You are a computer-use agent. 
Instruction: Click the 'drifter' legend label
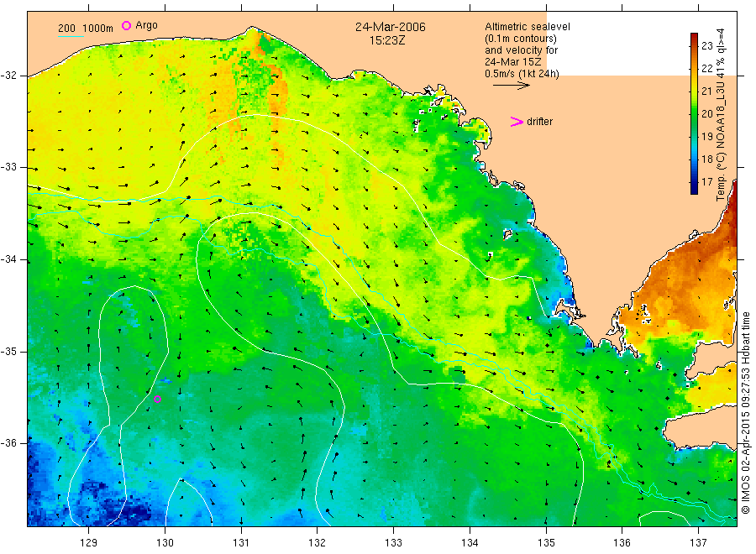(x=539, y=122)
